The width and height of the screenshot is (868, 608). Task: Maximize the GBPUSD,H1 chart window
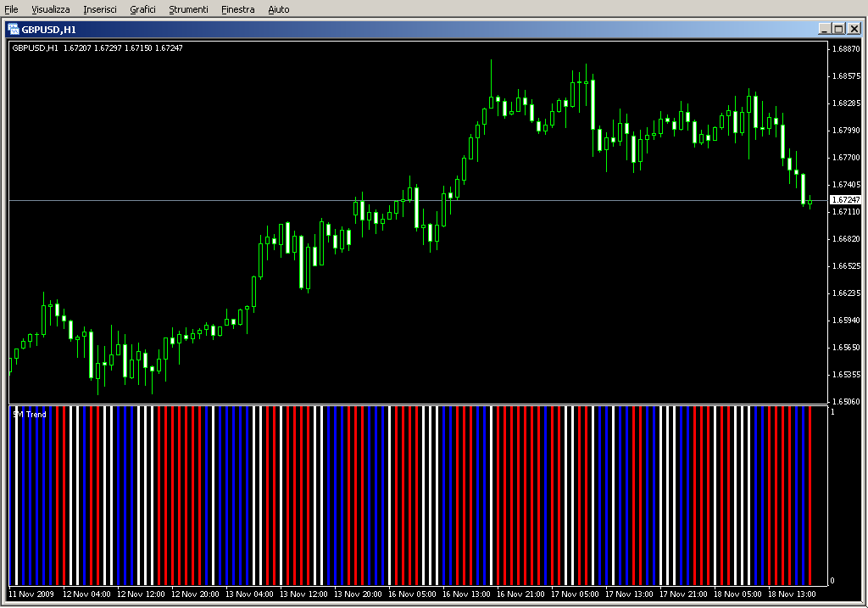click(x=838, y=29)
